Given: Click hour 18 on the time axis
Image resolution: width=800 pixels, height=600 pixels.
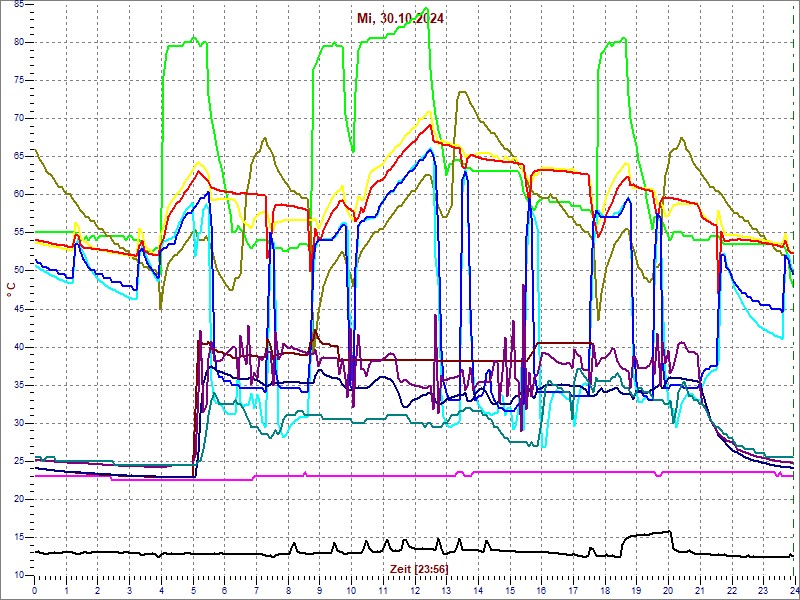Looking at the screenshot, I should [604, 590].
